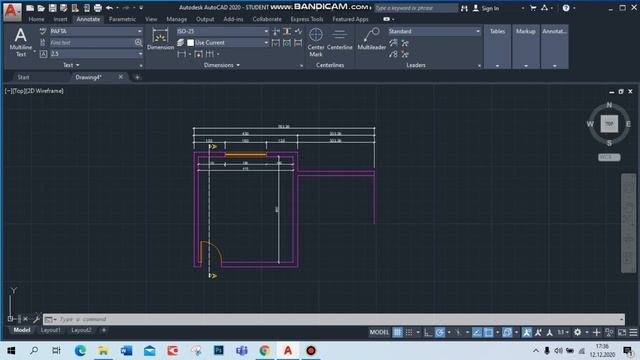This screenshot has width=640, height=360.
Task: Switch to the Layout1 tab
Action: 51,330
